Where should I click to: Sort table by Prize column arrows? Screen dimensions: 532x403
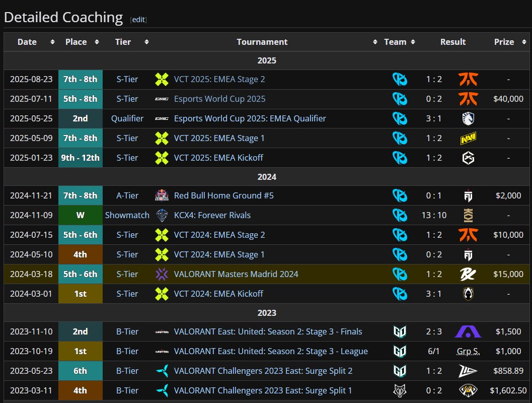524,42
